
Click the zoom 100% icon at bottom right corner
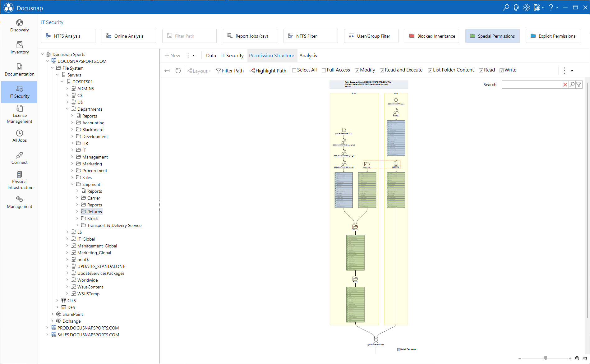pyautogui.click(x=585, y=358)
